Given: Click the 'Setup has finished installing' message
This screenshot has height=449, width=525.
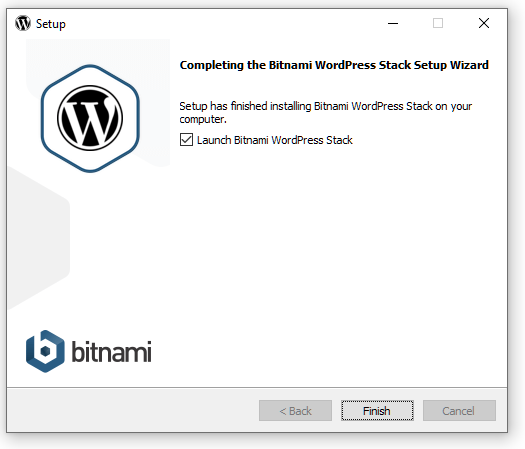Looking at the screenshot, I should click(x=325, y=113).
